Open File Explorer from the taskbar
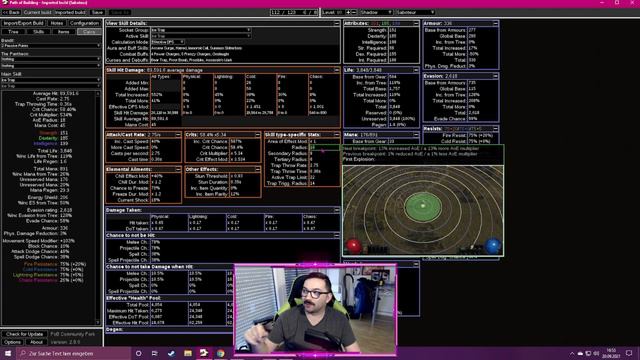Viewport: 640px width, 360px height. [188, 353]
